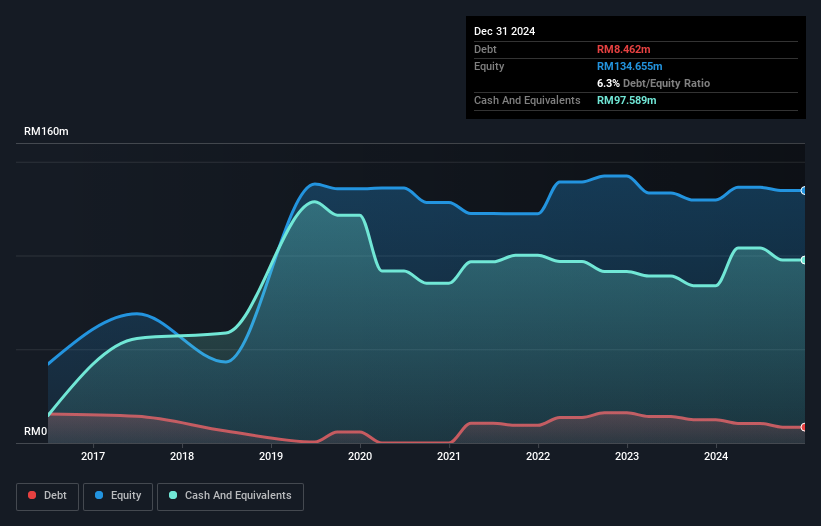
Task: Click the 2019 x-axis label
Action: click(x=271, y=456)
